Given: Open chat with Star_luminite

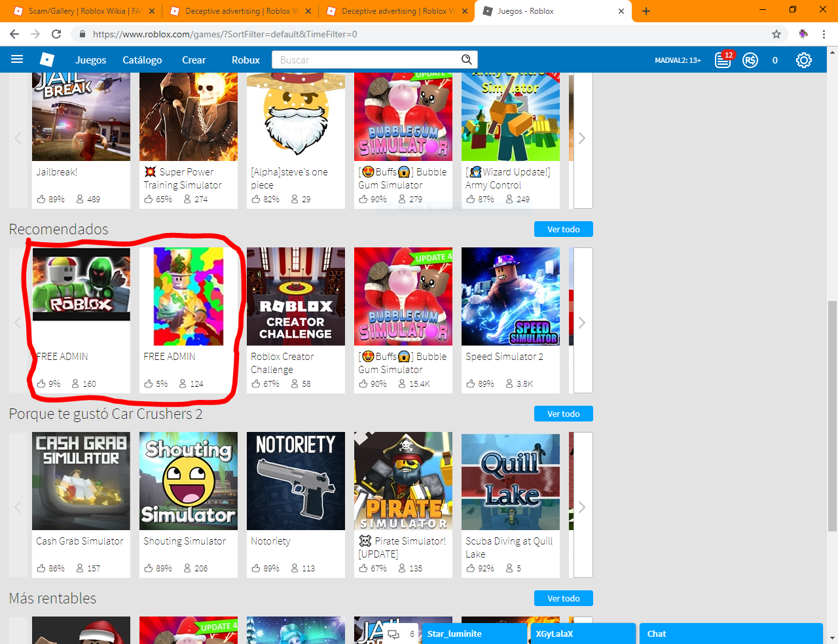Looking at the screenshot, I should 474,634.
